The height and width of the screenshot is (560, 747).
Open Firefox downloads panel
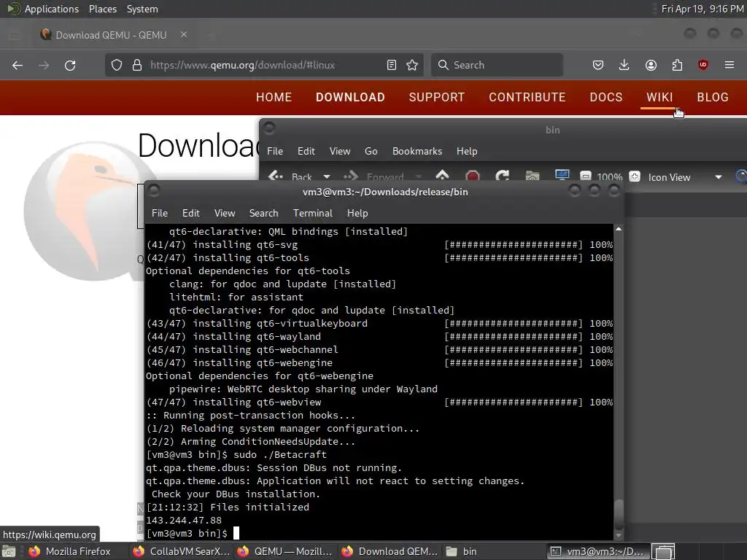coord(624,65)
